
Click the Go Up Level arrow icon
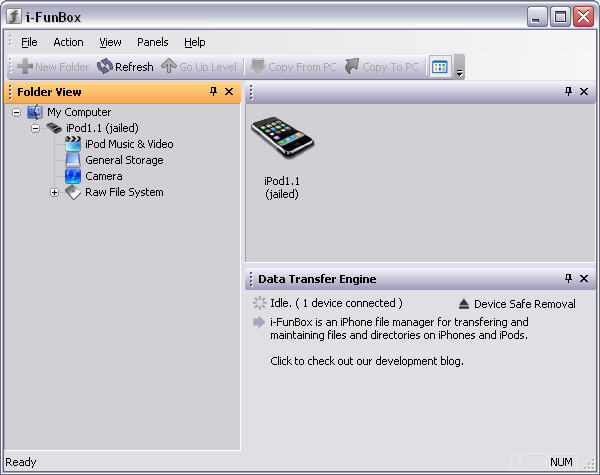tap(169, 67)
